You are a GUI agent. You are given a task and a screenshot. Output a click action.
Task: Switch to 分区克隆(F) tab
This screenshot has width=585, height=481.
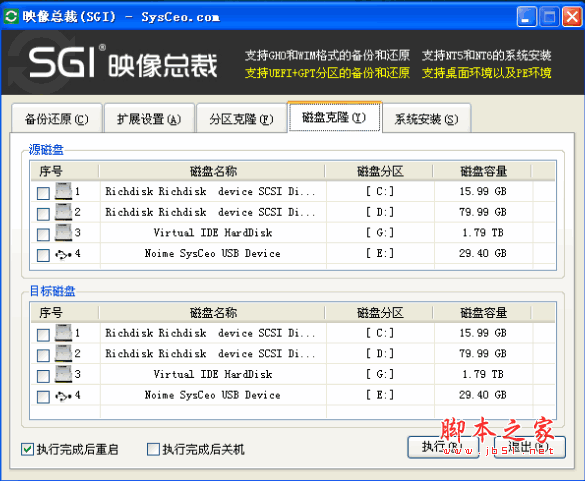tap(241, 119)
